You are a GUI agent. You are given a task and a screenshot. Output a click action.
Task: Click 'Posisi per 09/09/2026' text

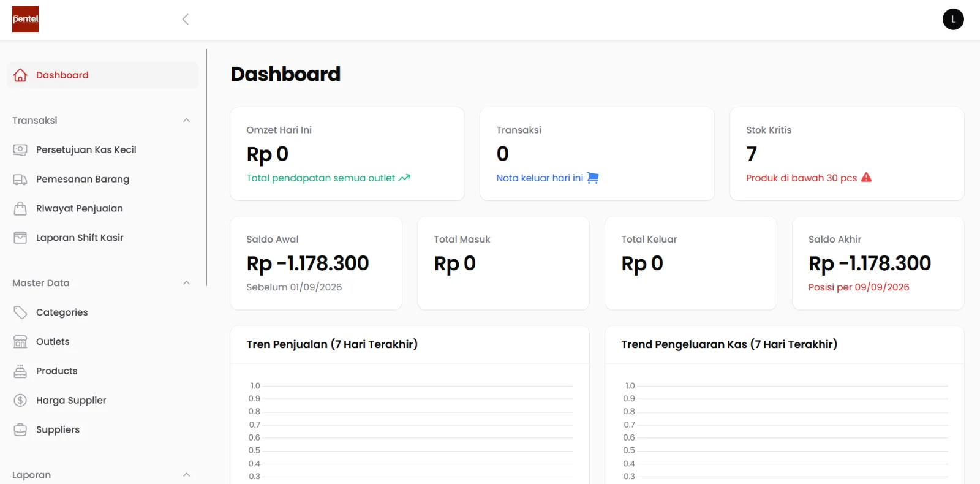pyautogui.click(x=859, y=287)
